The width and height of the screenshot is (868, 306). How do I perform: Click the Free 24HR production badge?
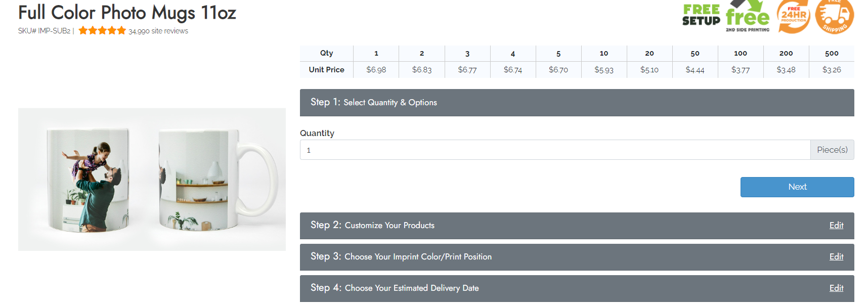coord(793,16)
